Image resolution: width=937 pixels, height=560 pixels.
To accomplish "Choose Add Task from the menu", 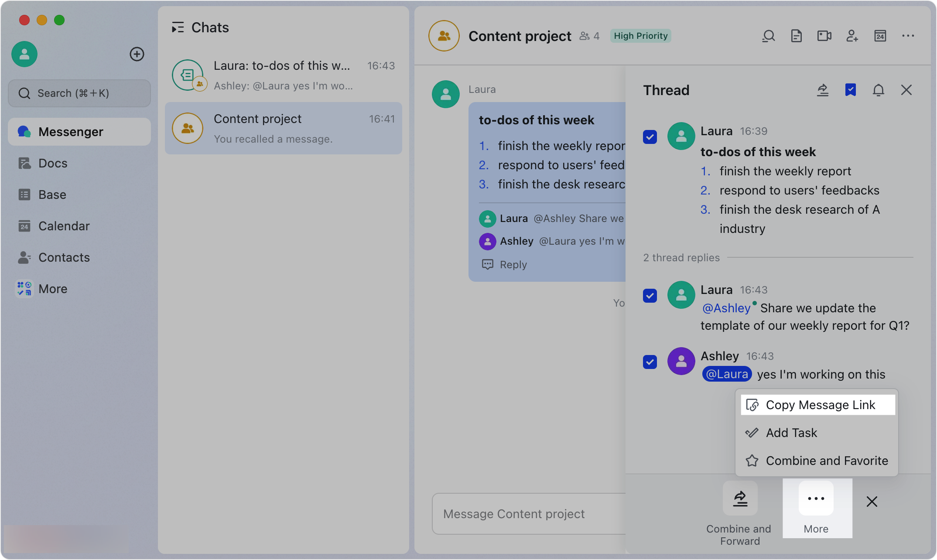I will tap(791, 433).
